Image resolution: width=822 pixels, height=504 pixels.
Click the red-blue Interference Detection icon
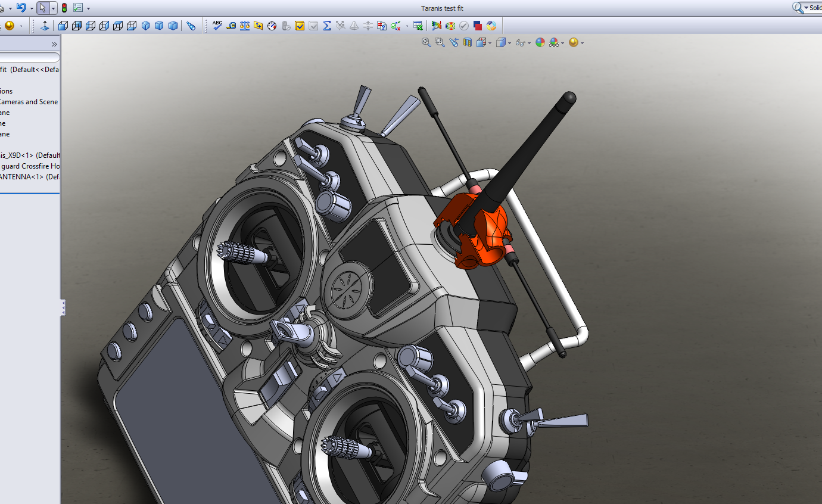478,26
